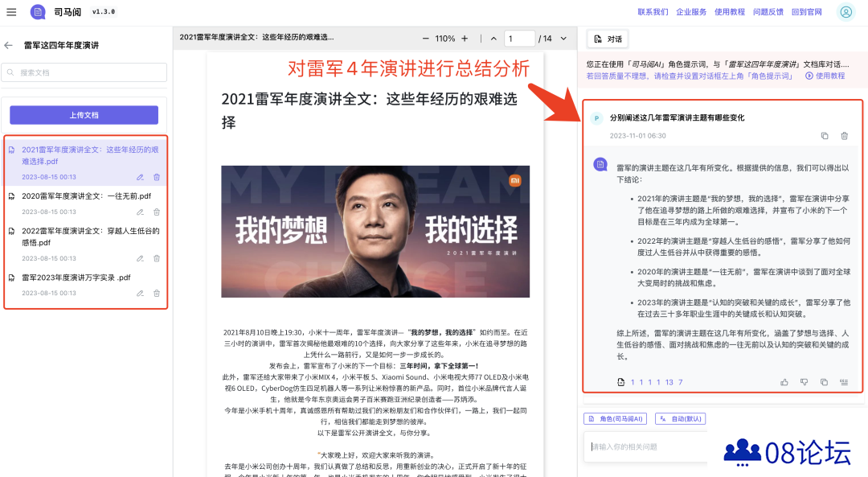
Task: Open reference page 13 citation
Action: coord(669,382)
